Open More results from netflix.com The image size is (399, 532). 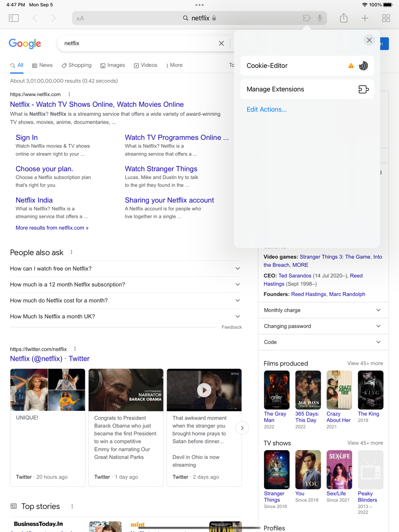tap(52, 228)
